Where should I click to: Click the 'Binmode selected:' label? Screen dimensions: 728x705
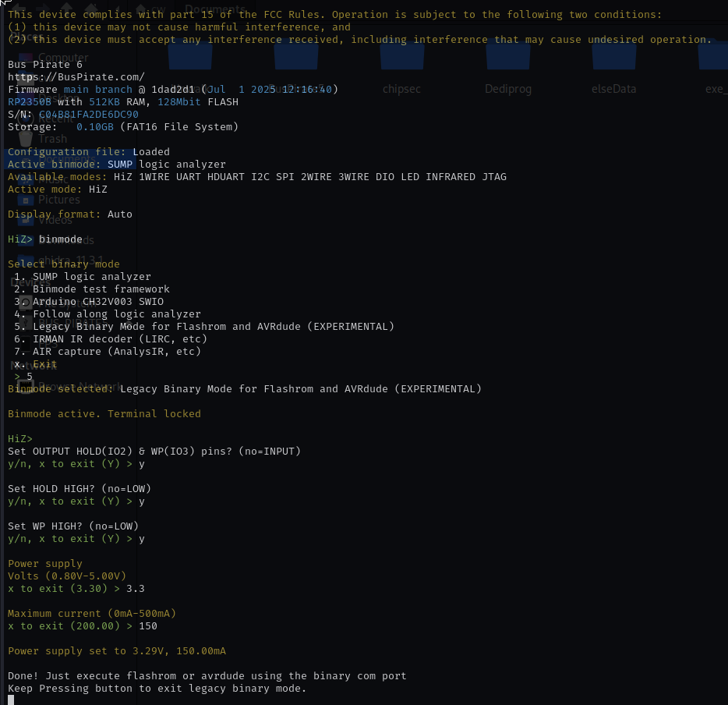point(60,388)
